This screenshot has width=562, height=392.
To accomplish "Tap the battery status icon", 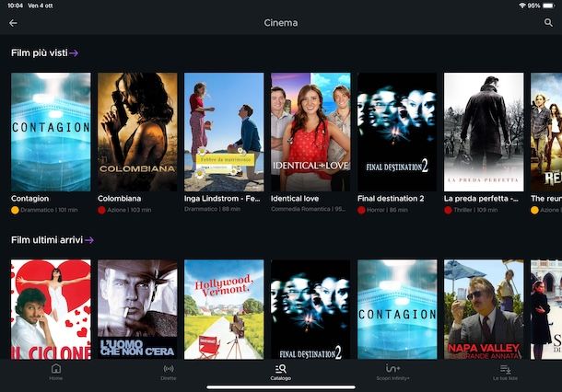I will coord(548,6).
